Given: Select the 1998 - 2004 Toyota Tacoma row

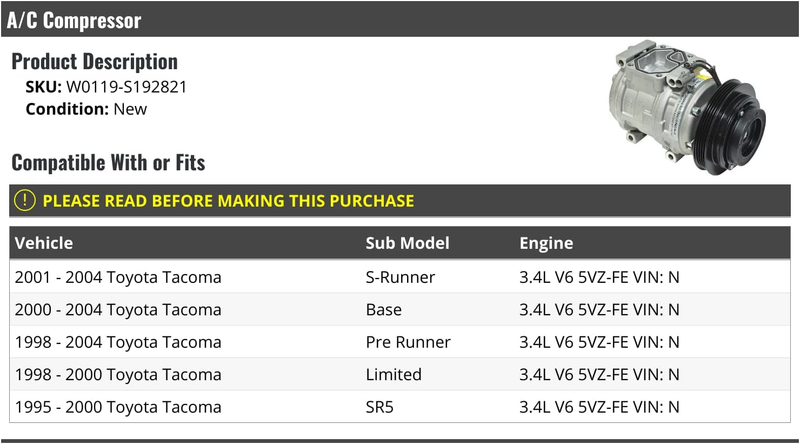Looking at the screenshot, I should coord(399,342).
